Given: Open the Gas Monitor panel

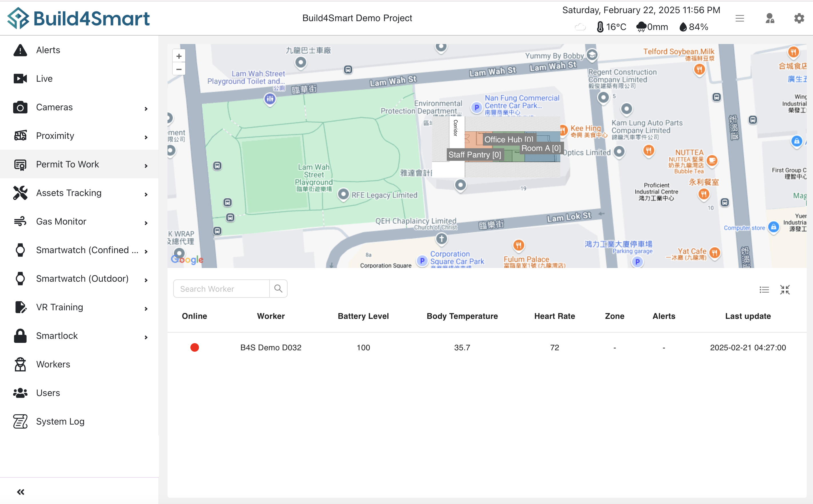Looking at the screenshot, I should click(x=20, y=221).
